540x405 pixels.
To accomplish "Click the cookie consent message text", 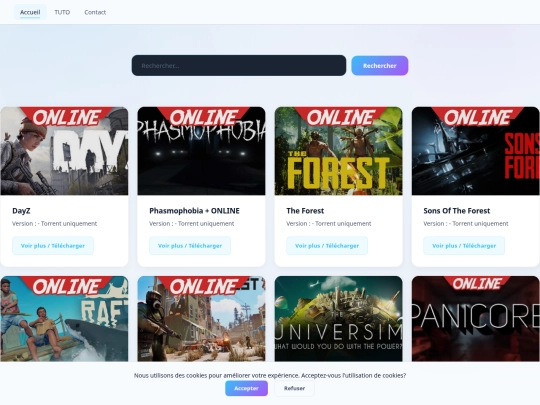I will click(x=270, y=375).
